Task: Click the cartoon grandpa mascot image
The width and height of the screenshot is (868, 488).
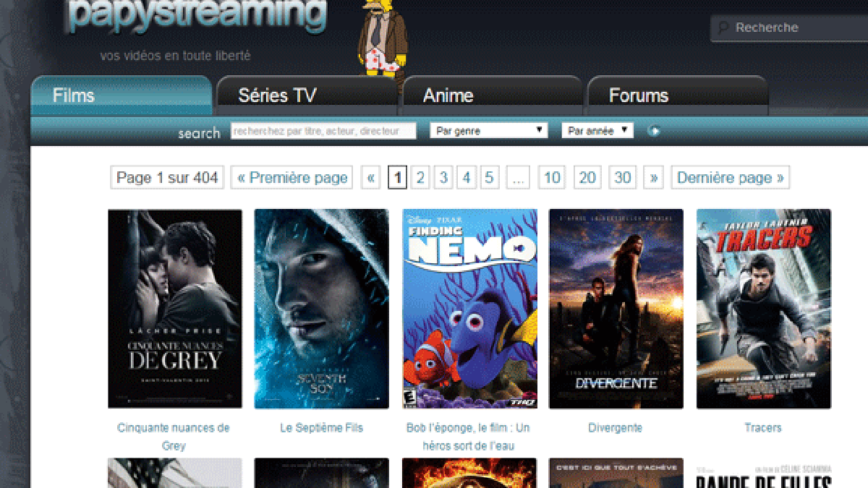Action: tap(382, 38)
